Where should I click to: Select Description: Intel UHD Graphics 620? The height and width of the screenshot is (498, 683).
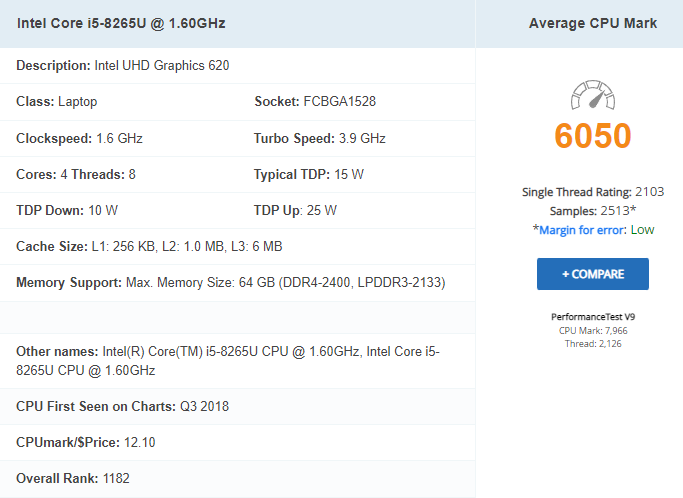[x=123, y=65]
